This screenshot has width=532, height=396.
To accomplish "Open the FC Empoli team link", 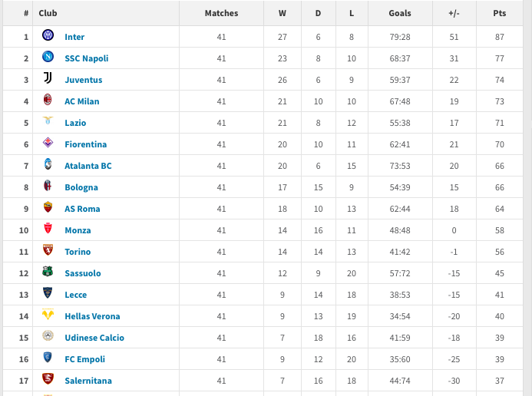I will click(x=84, y=359).
